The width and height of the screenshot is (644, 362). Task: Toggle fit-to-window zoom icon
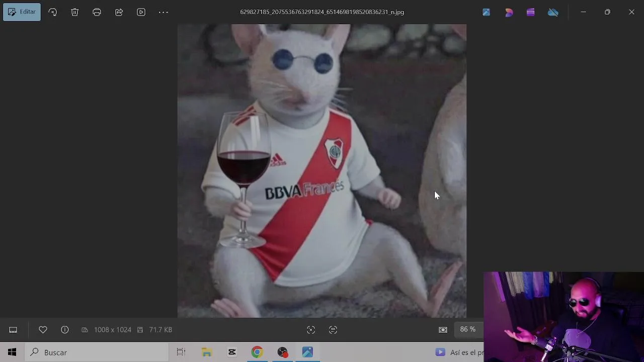[443, 330]
